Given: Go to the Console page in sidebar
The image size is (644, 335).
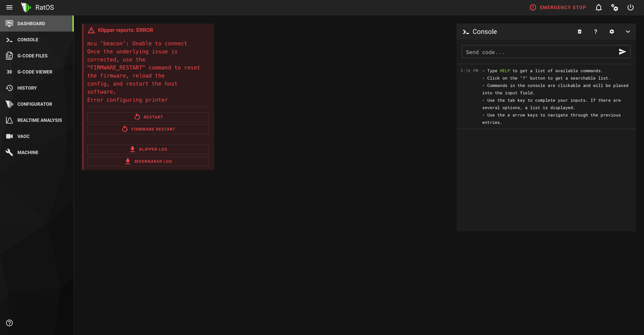Looking at the screenshot, I should pos(36,40).
